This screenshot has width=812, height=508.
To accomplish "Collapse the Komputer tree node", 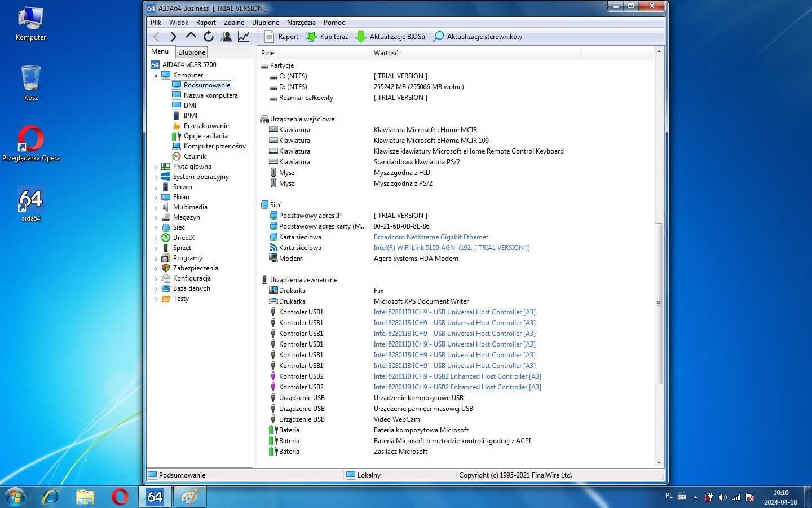I will point(156,75).
